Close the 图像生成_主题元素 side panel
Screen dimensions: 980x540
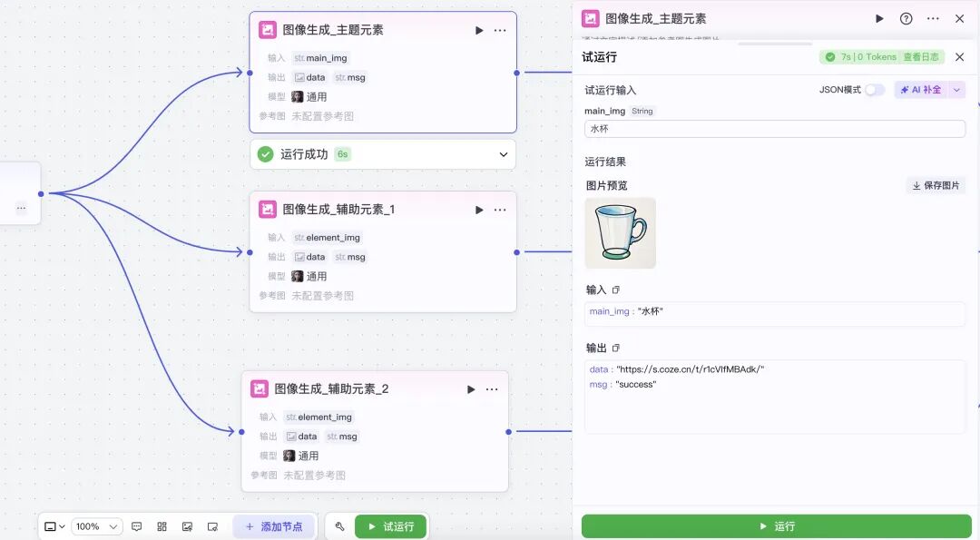click(960, 19)
